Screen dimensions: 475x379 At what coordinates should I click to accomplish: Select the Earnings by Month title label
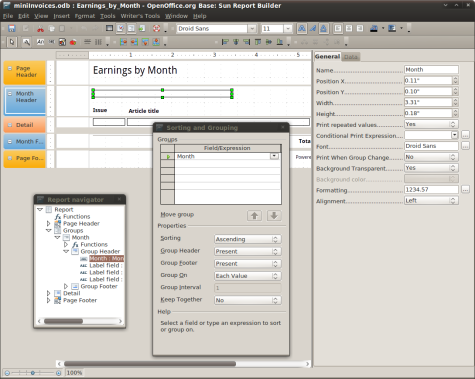pos(135,70)
